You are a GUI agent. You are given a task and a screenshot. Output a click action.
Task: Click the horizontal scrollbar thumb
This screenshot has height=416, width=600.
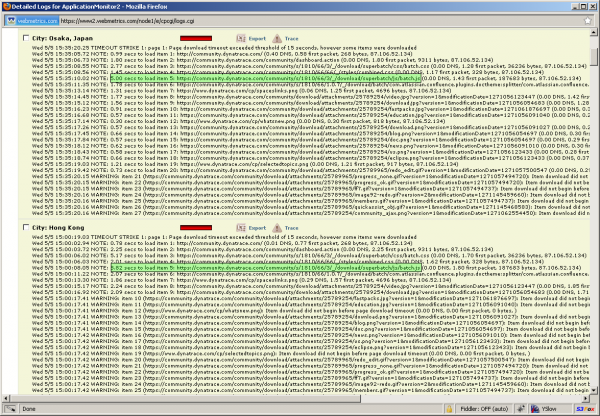(x=185, y=399)
